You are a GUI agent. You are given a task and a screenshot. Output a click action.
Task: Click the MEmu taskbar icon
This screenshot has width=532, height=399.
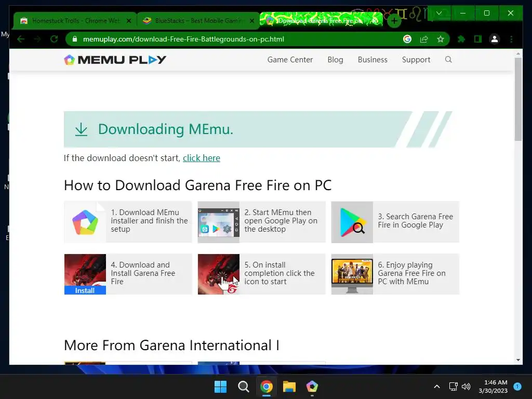[312, 387]
